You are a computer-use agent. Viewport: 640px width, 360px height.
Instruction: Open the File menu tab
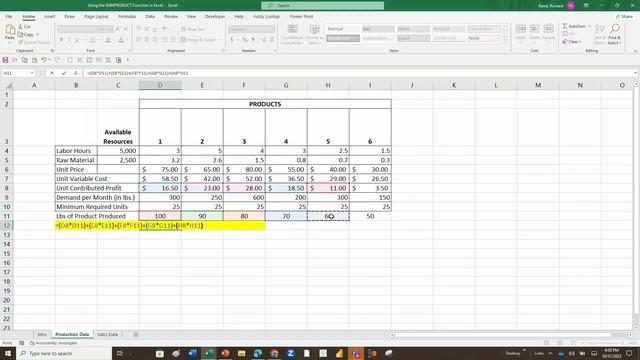9,17
